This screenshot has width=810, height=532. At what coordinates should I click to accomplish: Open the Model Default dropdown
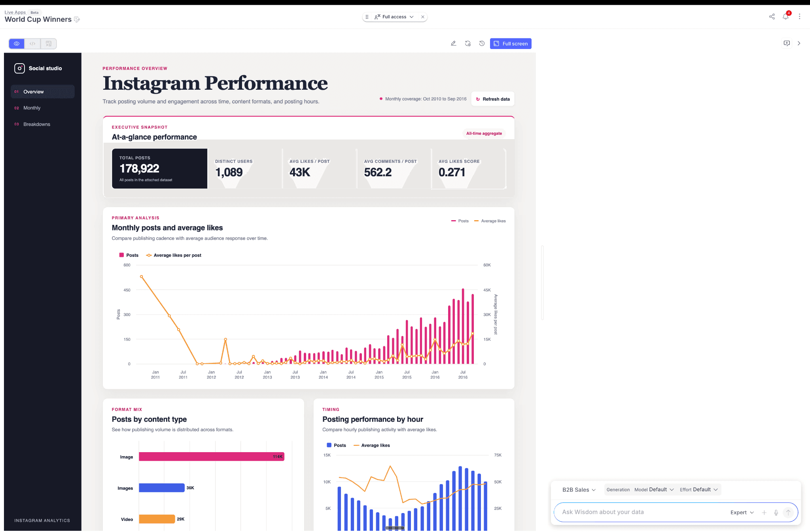654,490
